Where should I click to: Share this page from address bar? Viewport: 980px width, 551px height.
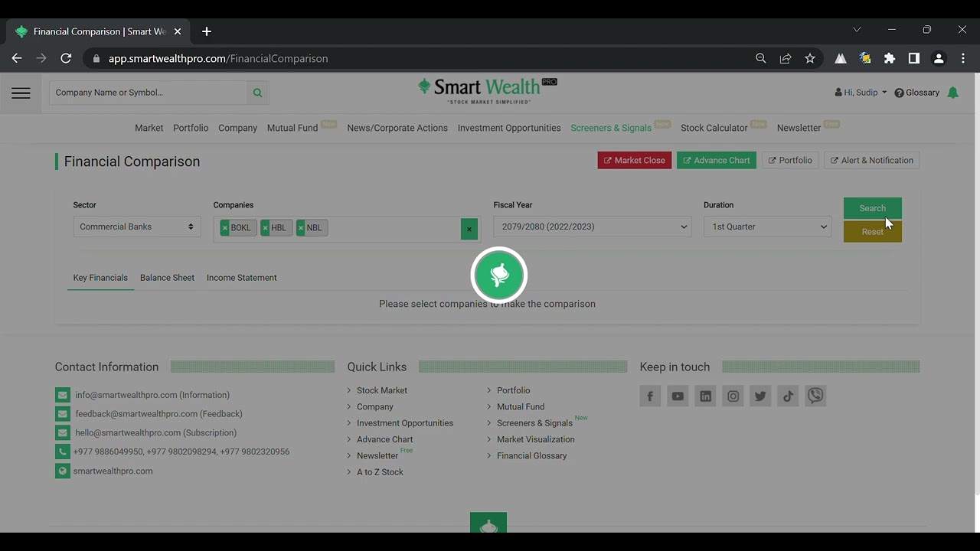pyautogui.click(x=786, y=58)
